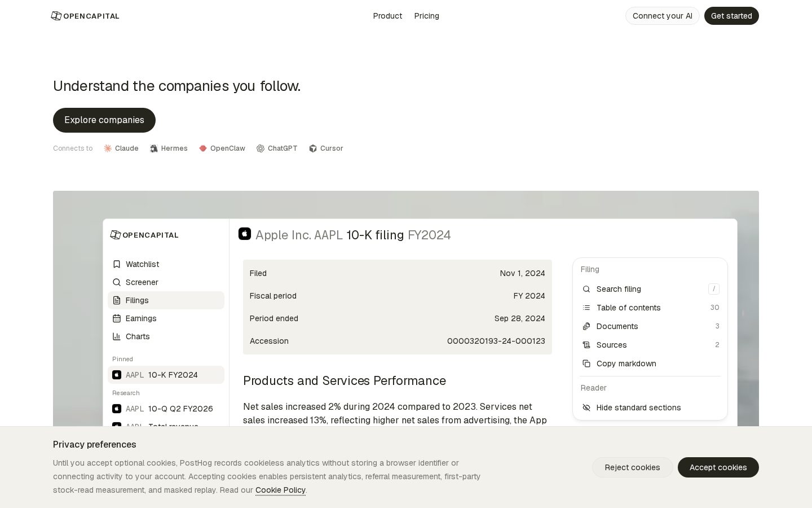Select the OpenClaw red icon
Image resolution: width=812 pixels, height=508 pixels.
[203, 148]
